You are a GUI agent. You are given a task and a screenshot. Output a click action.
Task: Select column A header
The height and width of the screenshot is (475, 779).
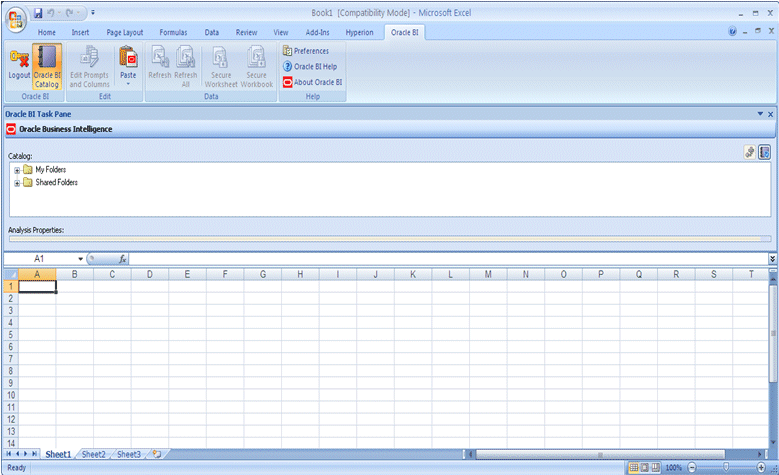pyautogui.click(x=37, y=274)
